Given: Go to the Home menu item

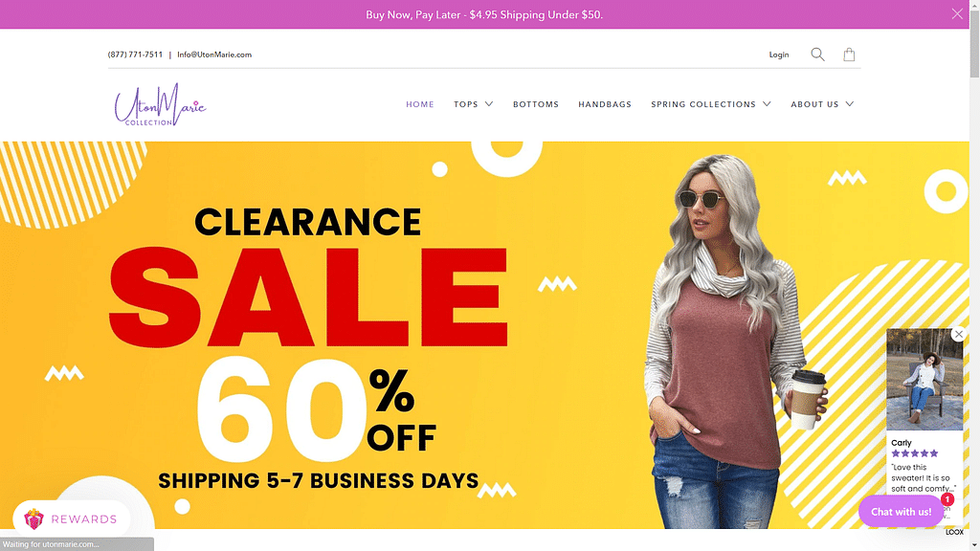Looking at the screenshot, I should [420, 104].
